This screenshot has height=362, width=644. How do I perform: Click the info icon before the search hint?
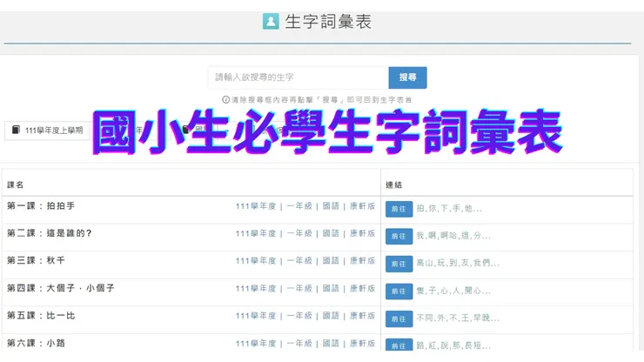tap(225, 99)
